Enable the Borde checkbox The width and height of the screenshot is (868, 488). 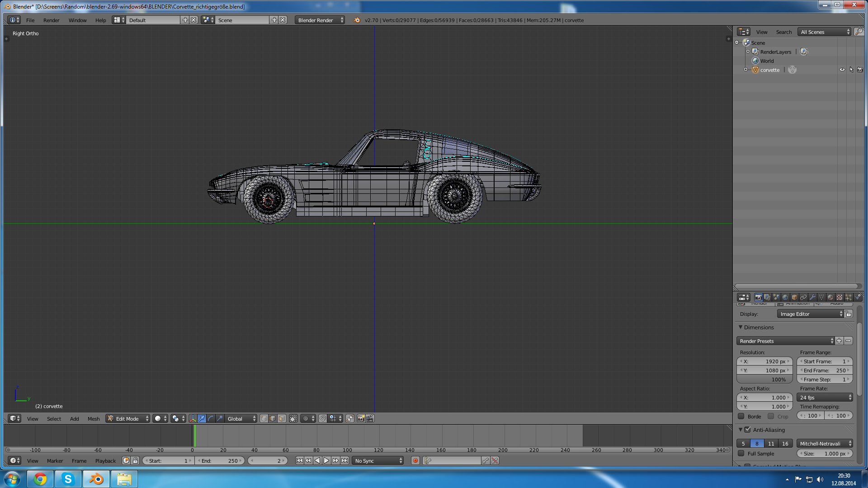coord(741,416)
